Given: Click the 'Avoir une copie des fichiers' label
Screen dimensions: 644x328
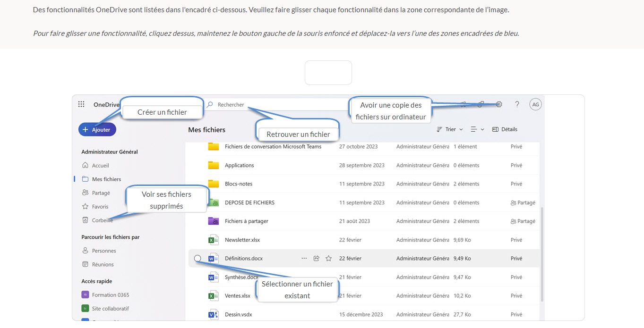Looking at the screenshot, I should 391,111.
